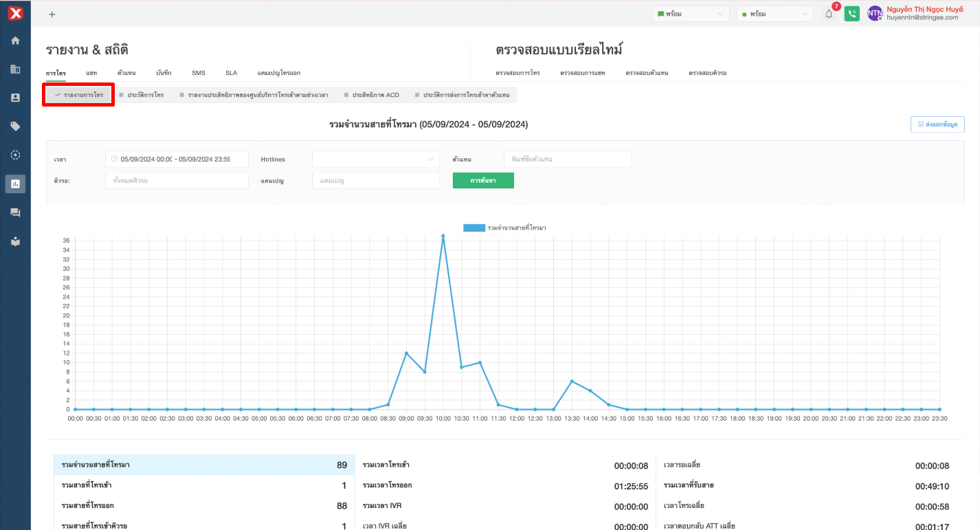Open the ประสิทธิภาพ ACD sub-tab
The image size is (980, 530).
[371, 95]
